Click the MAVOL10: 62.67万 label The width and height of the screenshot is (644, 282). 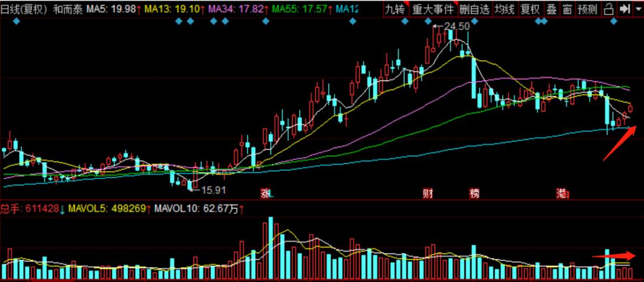196,209
